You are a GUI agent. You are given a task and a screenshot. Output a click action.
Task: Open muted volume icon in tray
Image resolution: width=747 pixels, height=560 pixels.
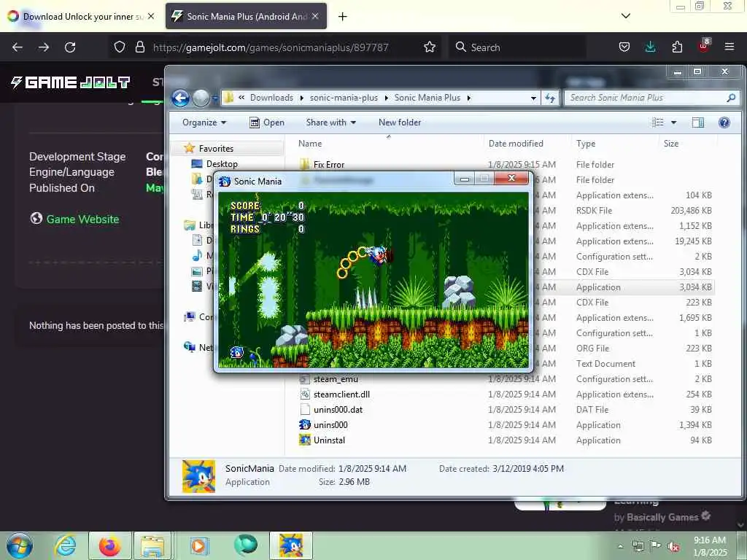pos(673,547)
